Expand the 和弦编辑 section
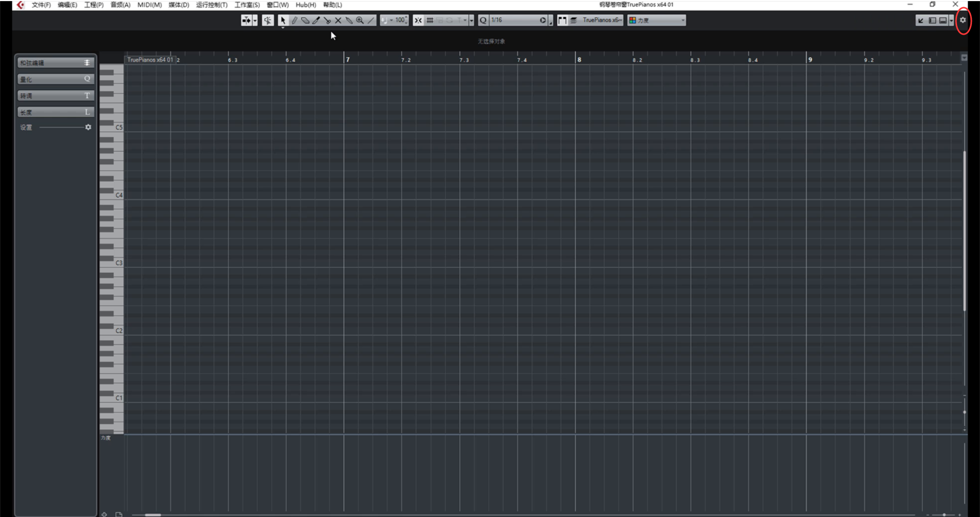Viewport: 980px width, 517px height. (56, 63)
